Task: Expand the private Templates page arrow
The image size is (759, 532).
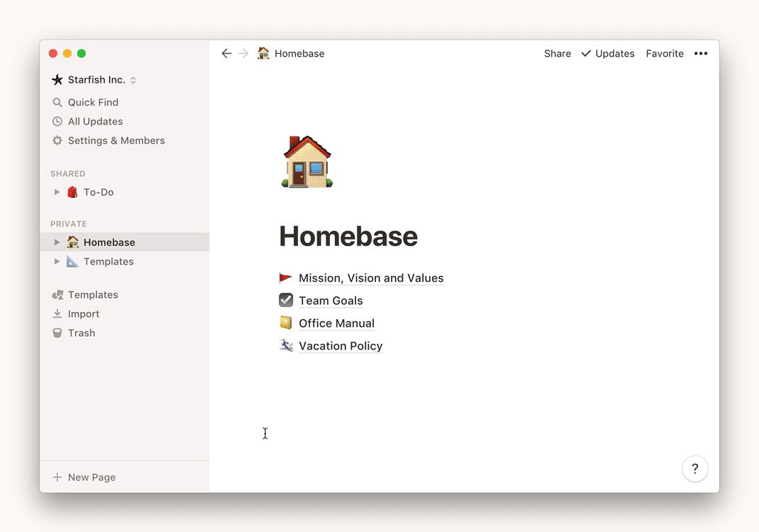Action: pos(57,262)
